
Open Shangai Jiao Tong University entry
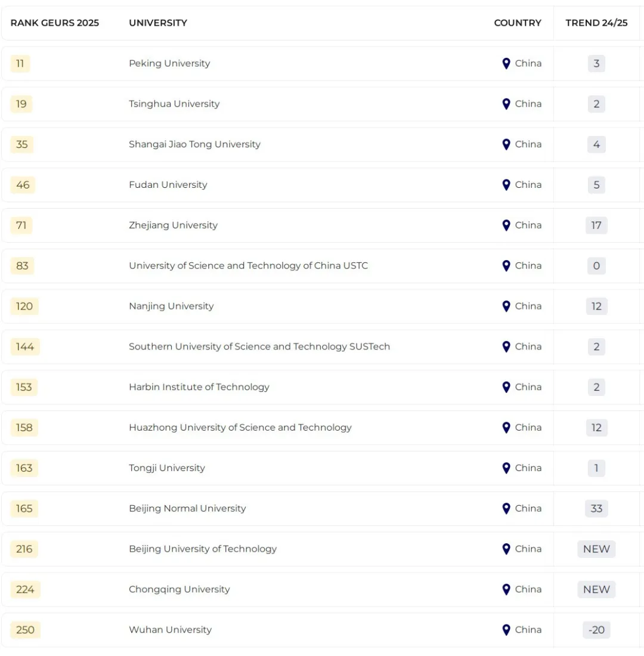pyautogui.click(x=194, y=144)
